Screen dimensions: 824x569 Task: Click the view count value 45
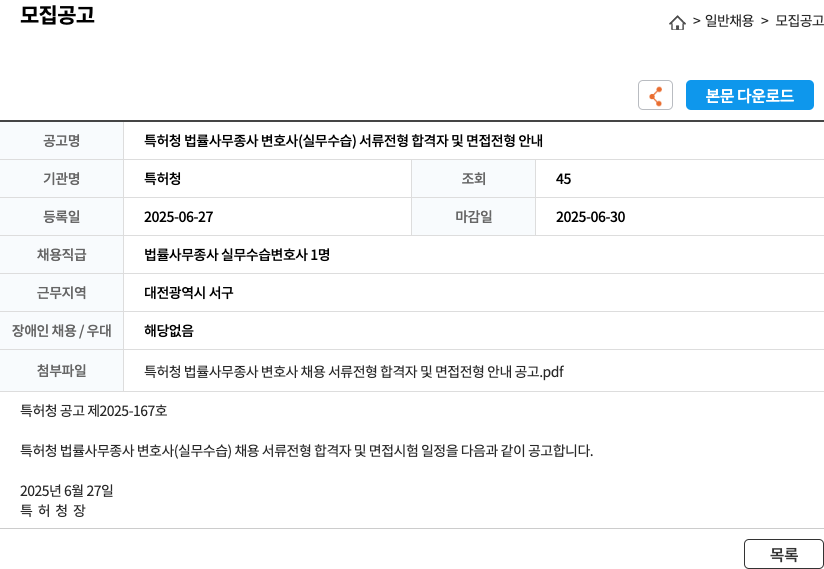tap(563, 179)
